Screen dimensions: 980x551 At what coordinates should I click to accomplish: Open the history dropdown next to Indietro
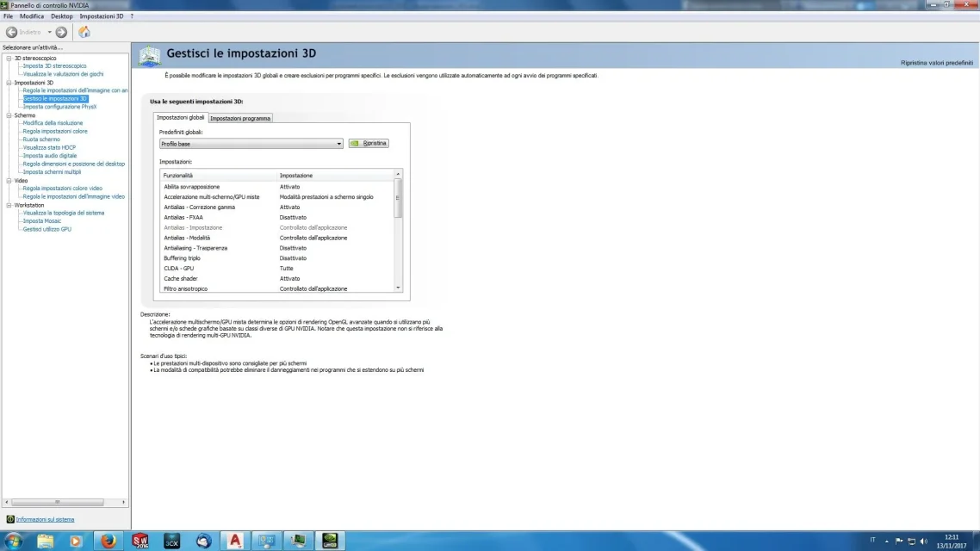[49, 32]
